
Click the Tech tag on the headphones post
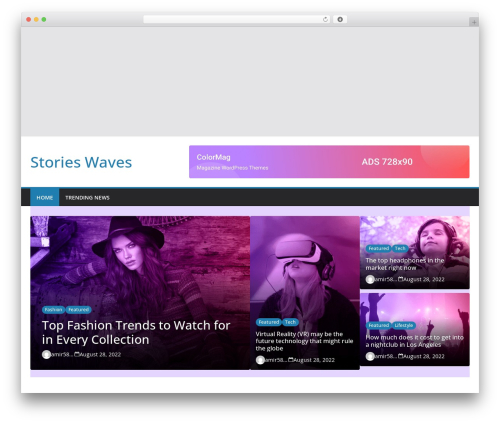click(400, 248)
